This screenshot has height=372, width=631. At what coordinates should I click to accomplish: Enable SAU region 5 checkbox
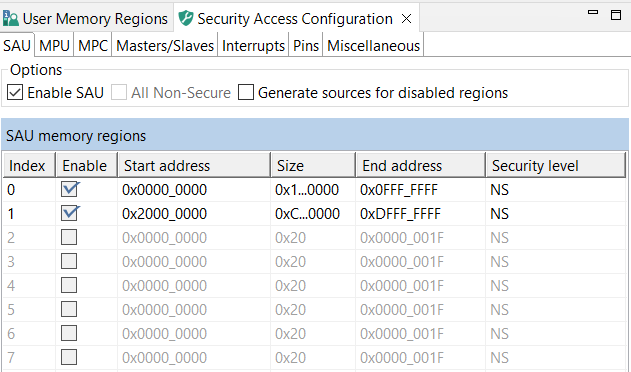coord(69,309)
